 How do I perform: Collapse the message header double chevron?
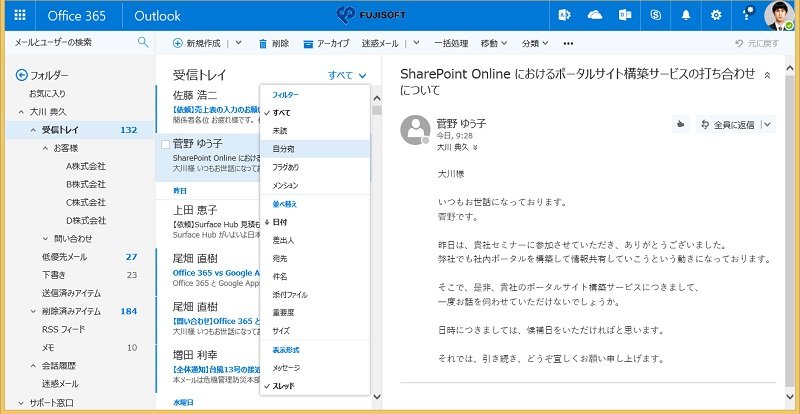pyautogui.click(x=767, y=75)
